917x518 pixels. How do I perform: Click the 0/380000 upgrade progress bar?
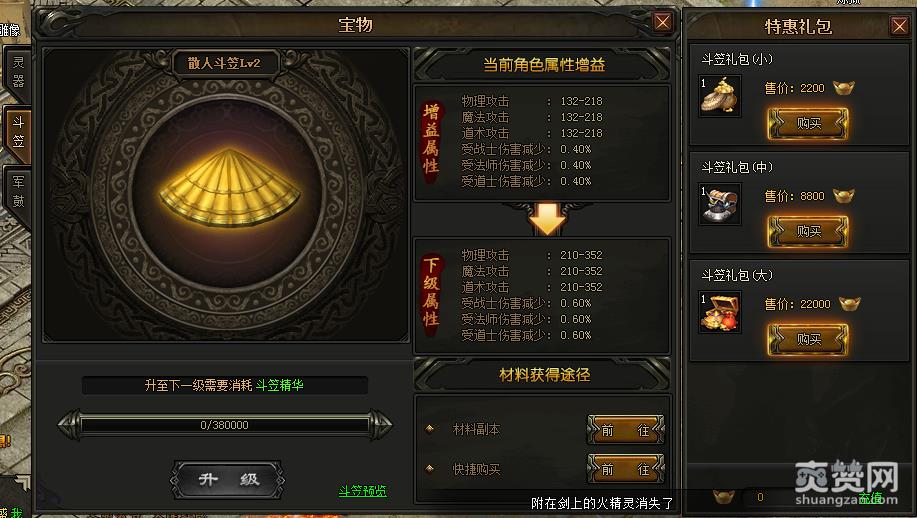225,425
